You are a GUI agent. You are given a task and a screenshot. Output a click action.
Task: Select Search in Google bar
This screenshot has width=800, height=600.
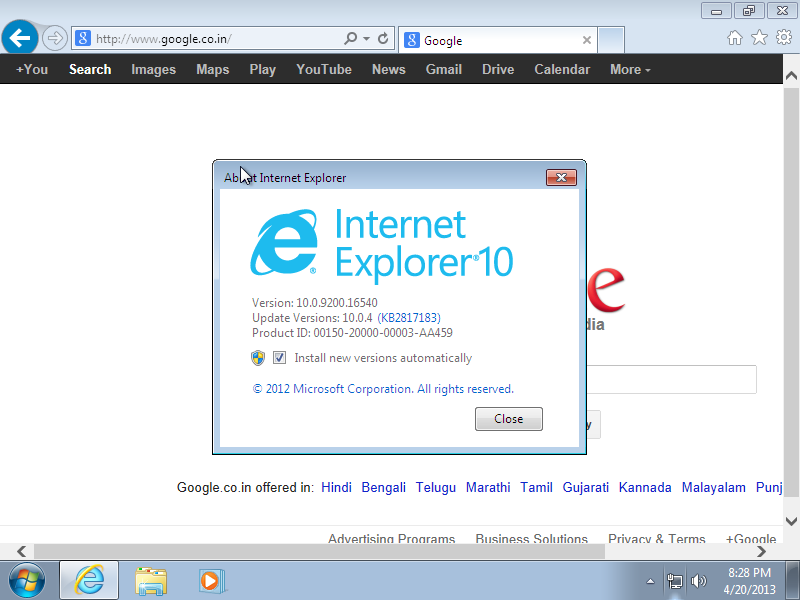coord(90,69)
